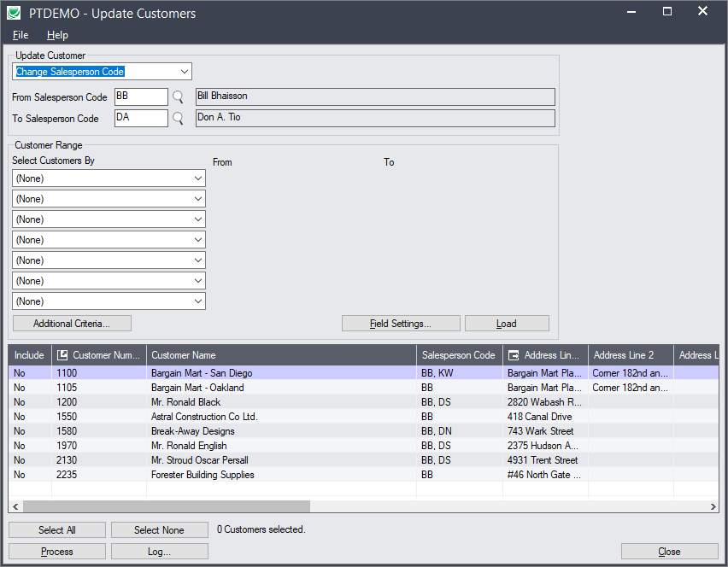
Task: Click the To Salesperson Code finder magnifier
Action: click(178, 119)
